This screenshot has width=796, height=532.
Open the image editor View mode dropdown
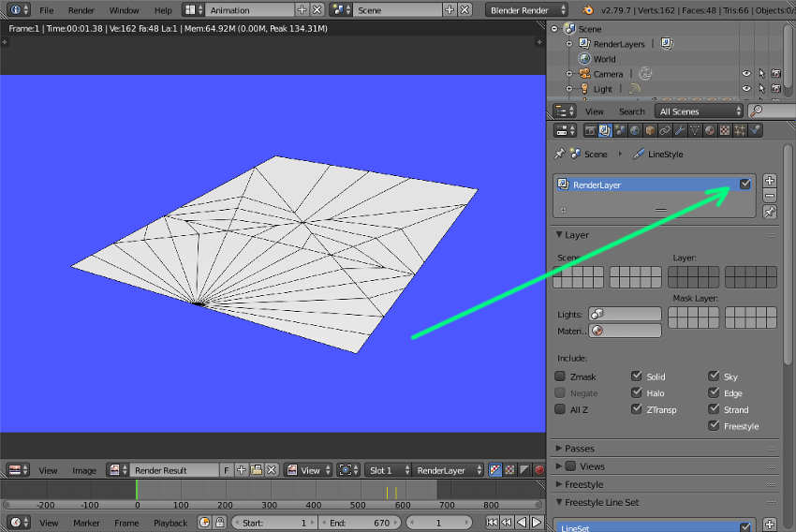tap(308, 470)
